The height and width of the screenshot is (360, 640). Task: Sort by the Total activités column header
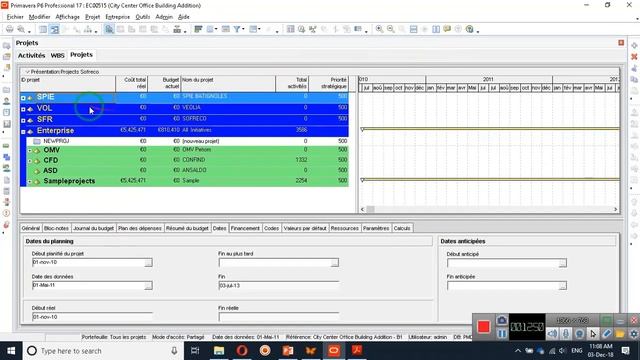point(292,83)
